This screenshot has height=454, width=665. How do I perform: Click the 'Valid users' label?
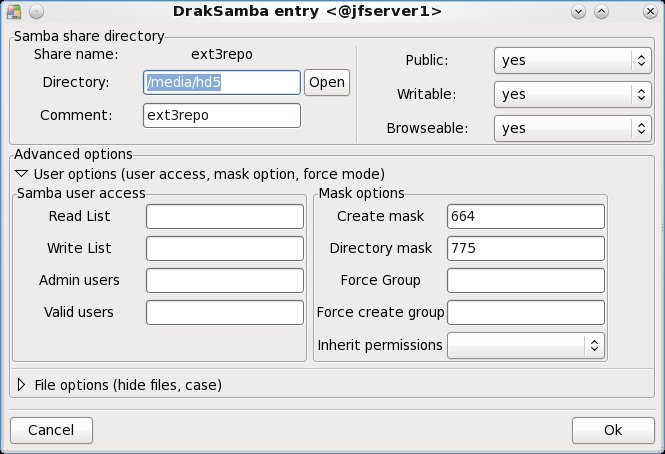79,313
